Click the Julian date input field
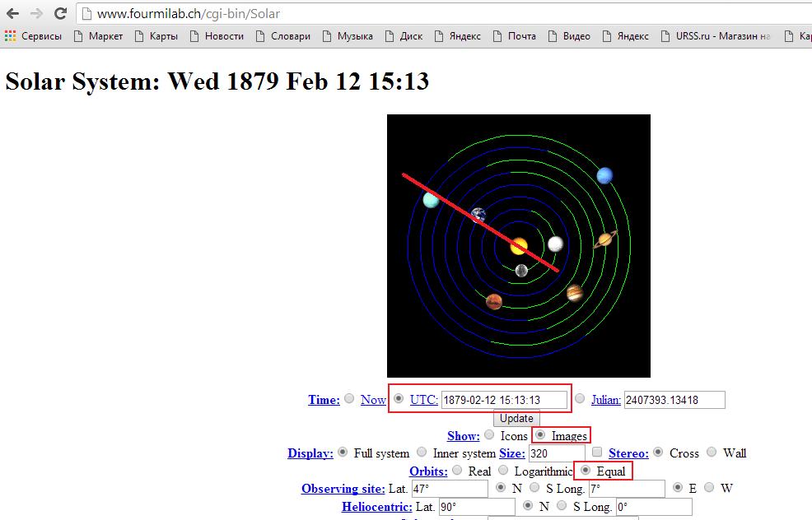The height and width of the screenshot is (520, 812). pyautogui.click(x=674, y=400)
